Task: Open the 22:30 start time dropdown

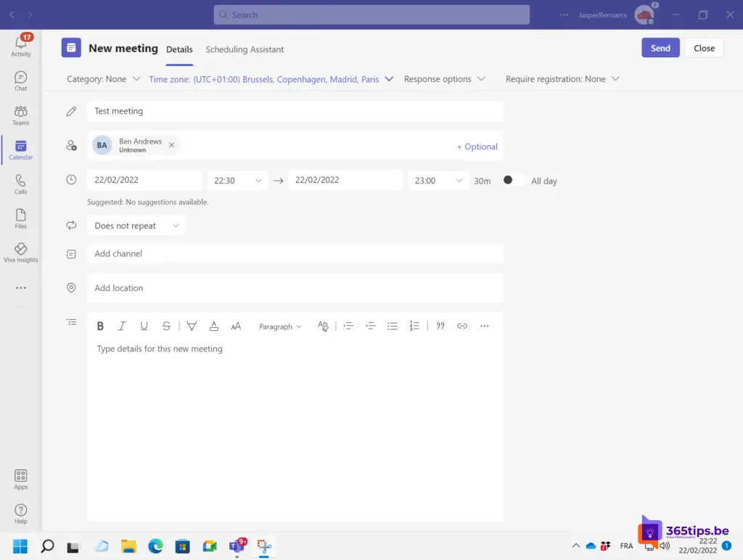Action: coord(237,181)
